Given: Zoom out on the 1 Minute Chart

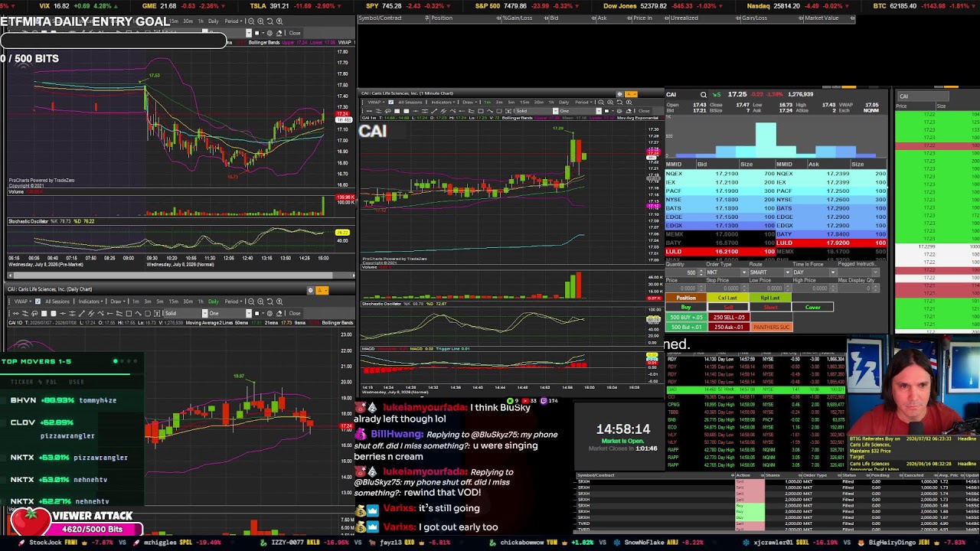Looking at the screenshot, I should (x=601, y=103).
